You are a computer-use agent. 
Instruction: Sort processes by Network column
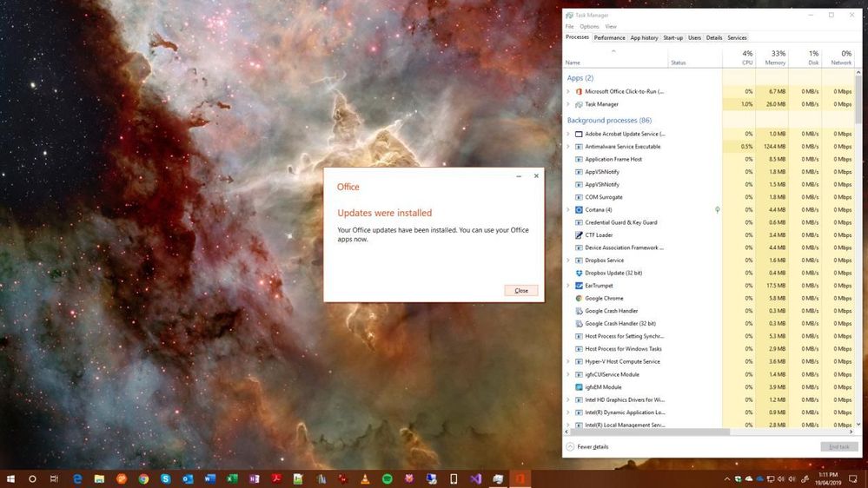point(838,57)
